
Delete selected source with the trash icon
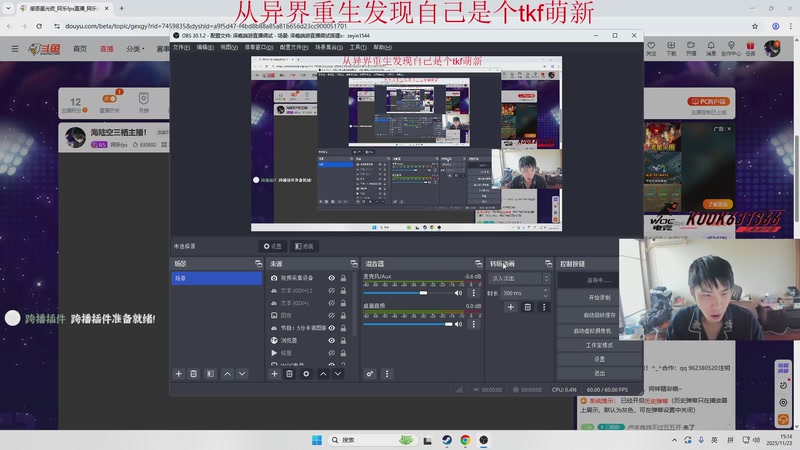289,374
